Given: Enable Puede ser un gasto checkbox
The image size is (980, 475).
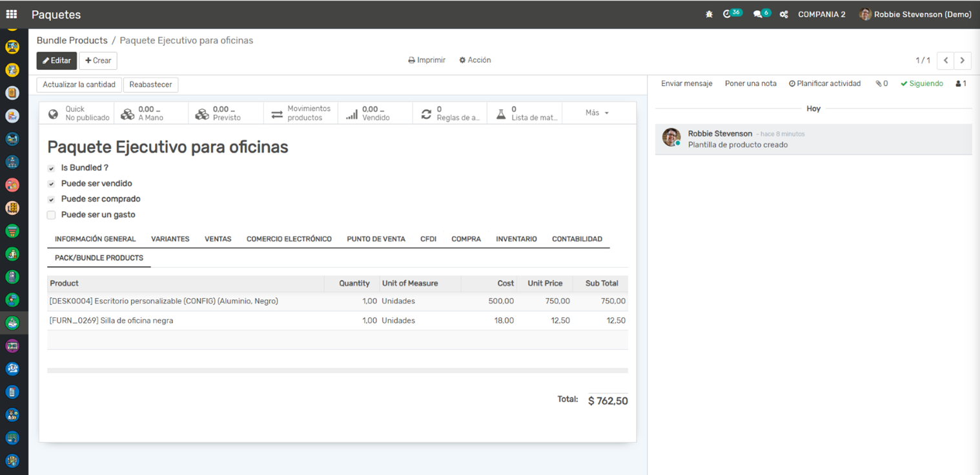Looking at the screenshot, I should [x=52, y=215].
